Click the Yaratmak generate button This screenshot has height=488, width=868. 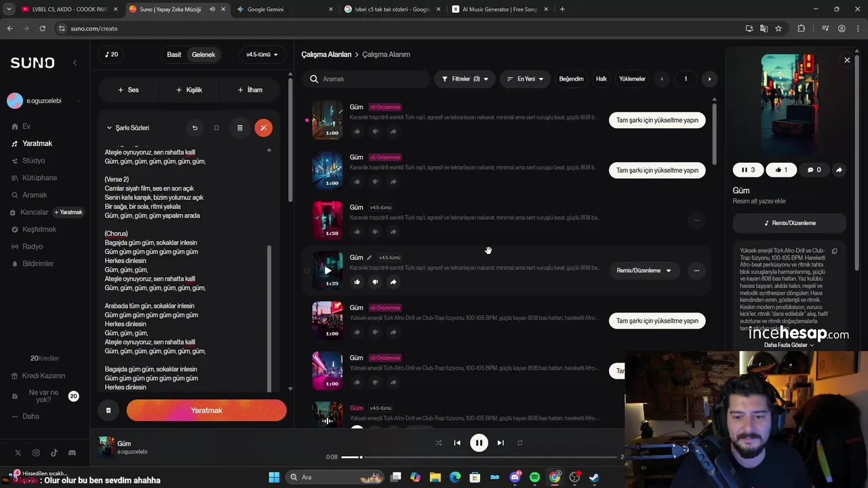[x=206, y=410]
